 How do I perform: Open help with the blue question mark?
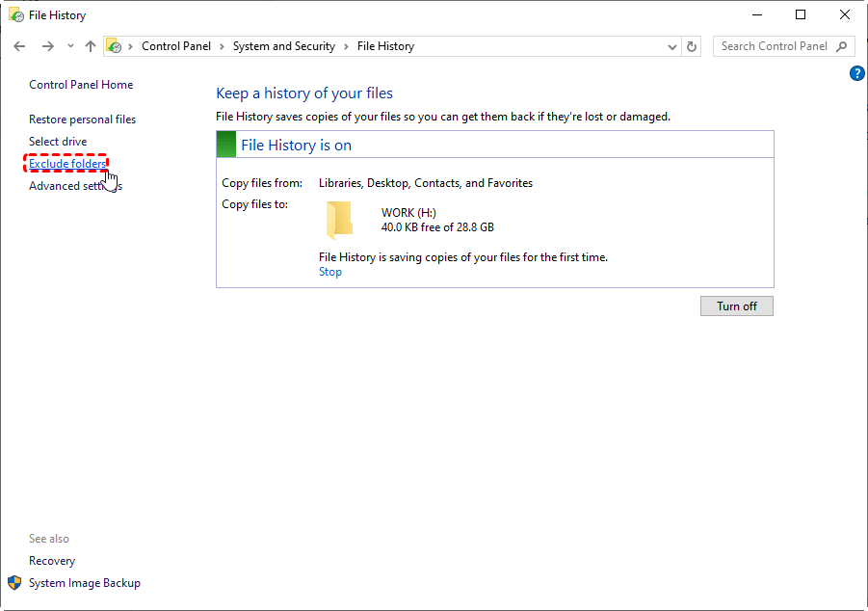coord(857,73)
